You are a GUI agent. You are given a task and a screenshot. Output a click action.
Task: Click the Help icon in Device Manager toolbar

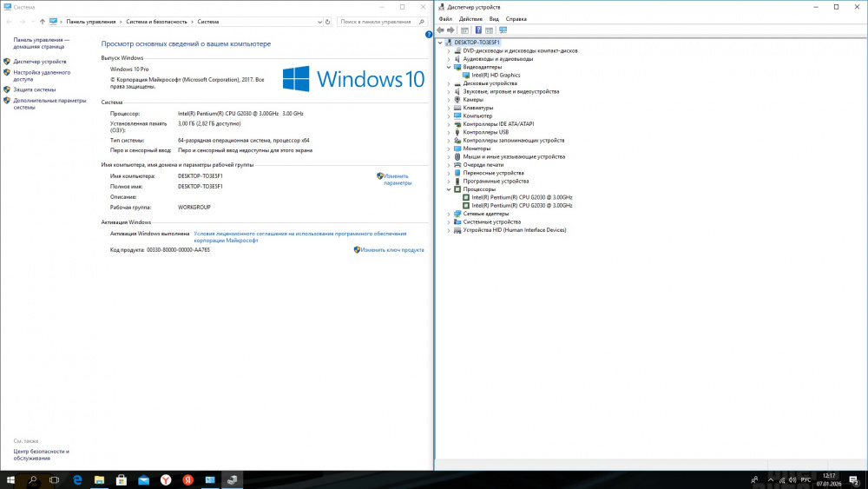coord(477,30)
